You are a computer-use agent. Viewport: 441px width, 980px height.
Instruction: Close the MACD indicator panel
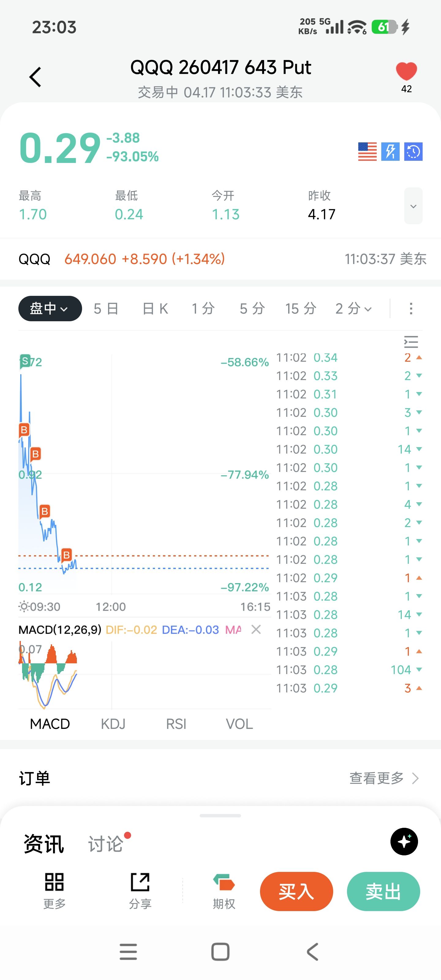(x=256, y=630)
